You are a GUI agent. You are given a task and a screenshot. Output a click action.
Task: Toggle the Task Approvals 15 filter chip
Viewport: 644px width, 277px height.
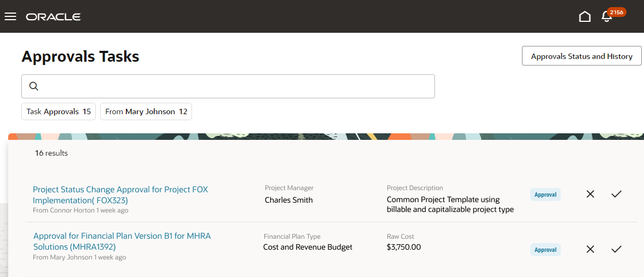click(59, 111)
